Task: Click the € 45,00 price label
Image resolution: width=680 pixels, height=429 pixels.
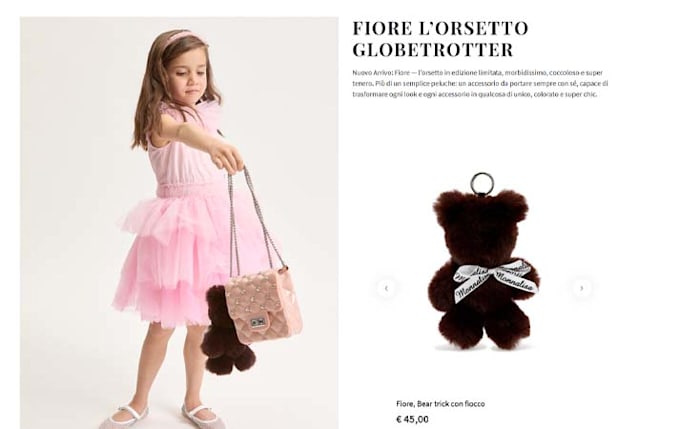Action: point(412,419)
